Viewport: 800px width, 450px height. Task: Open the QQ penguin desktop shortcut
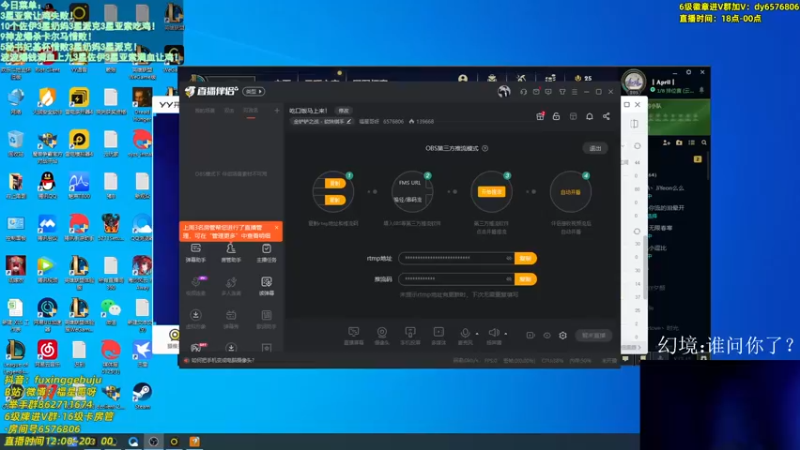point(47,185)
